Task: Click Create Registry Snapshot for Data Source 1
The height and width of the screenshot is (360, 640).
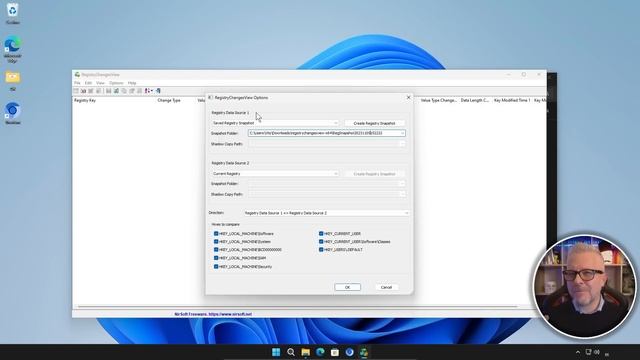Action: [x=374, y=123]
